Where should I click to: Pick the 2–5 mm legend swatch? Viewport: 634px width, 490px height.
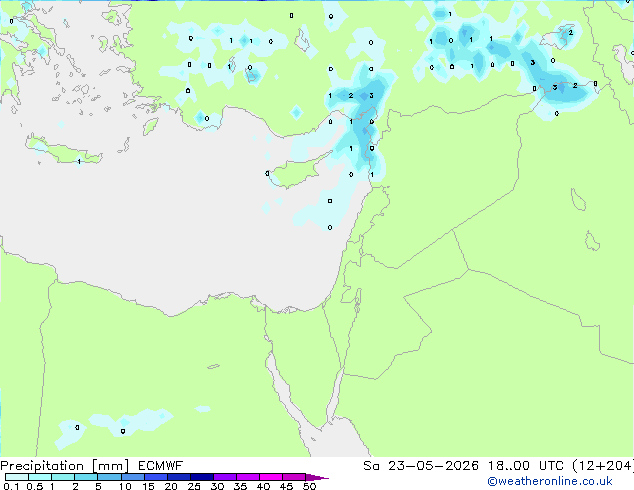pyautogui.click(x=86, y=477)
